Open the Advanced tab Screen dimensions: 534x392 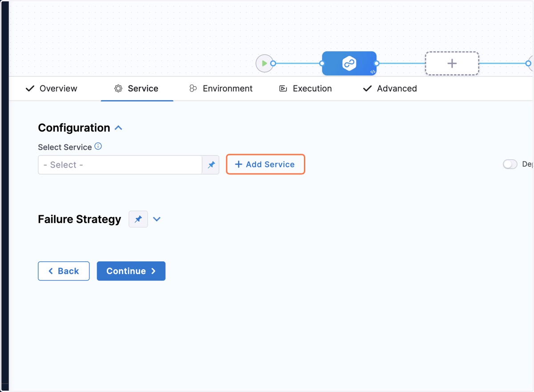(390, 88)
